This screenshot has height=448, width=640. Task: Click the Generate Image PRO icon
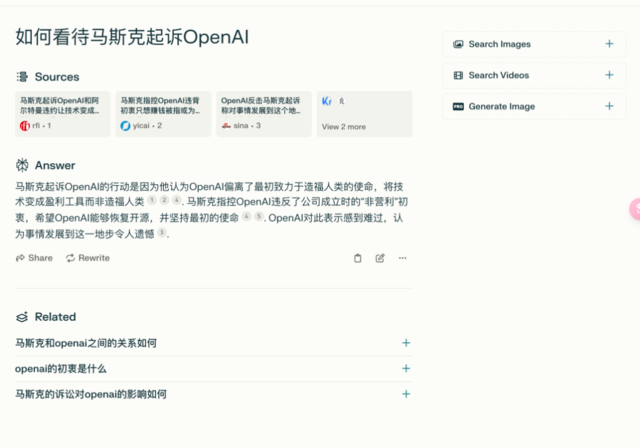click(x=458, y=106)
